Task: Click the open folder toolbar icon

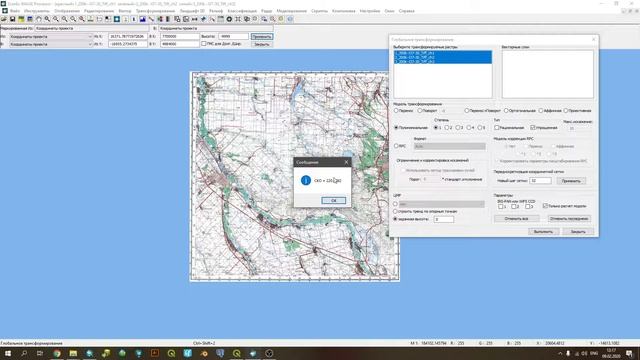Action: tap(4, 19)
